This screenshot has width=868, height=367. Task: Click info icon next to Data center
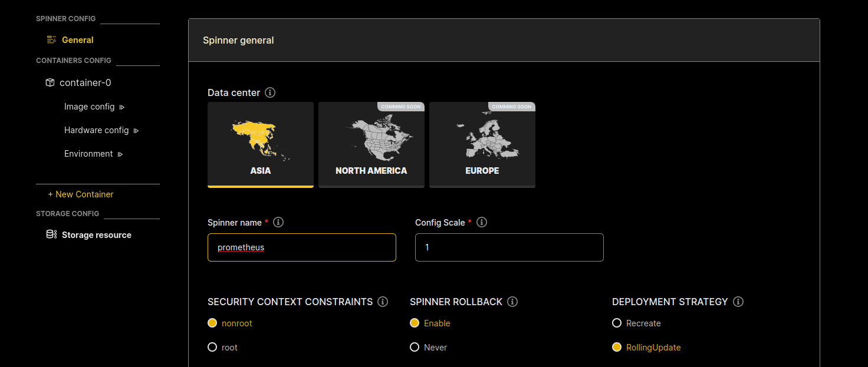point(270,92)
